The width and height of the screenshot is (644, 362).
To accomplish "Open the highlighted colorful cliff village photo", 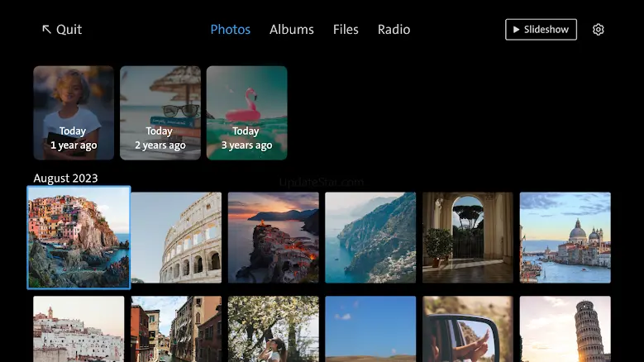I will (79, 238).
